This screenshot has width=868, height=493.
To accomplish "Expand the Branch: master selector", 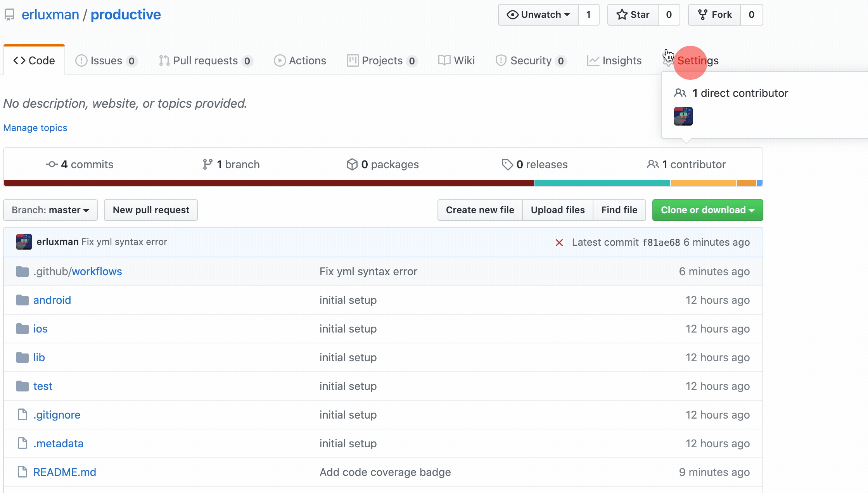I will tap(50, 210).
